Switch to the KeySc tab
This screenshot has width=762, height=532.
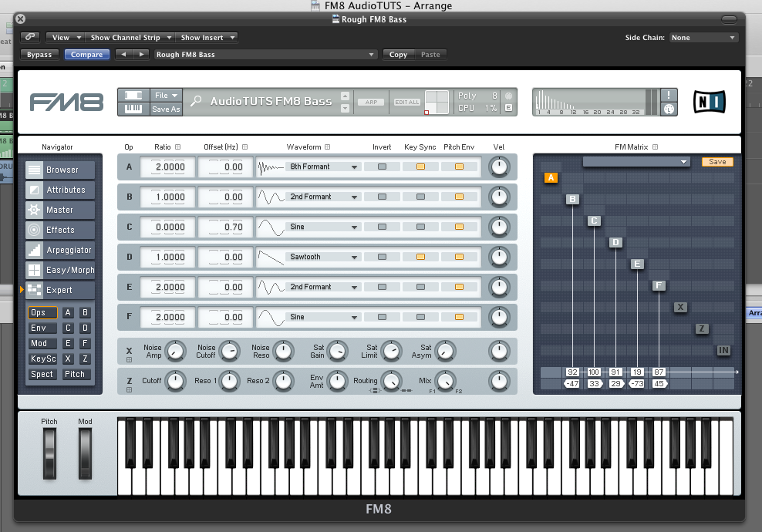point(42,359)
